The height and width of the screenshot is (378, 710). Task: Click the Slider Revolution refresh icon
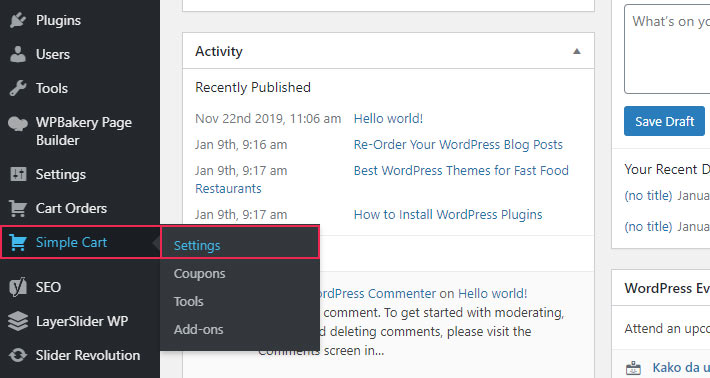pyautogui.click(x=18, y=355)
